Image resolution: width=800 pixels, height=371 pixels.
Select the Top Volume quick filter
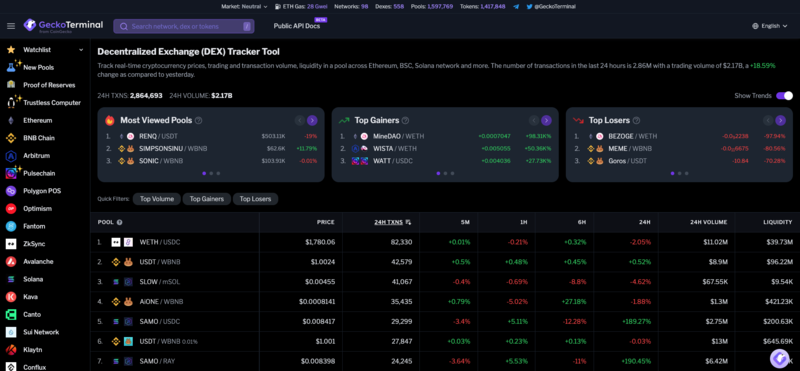[157, 199]
